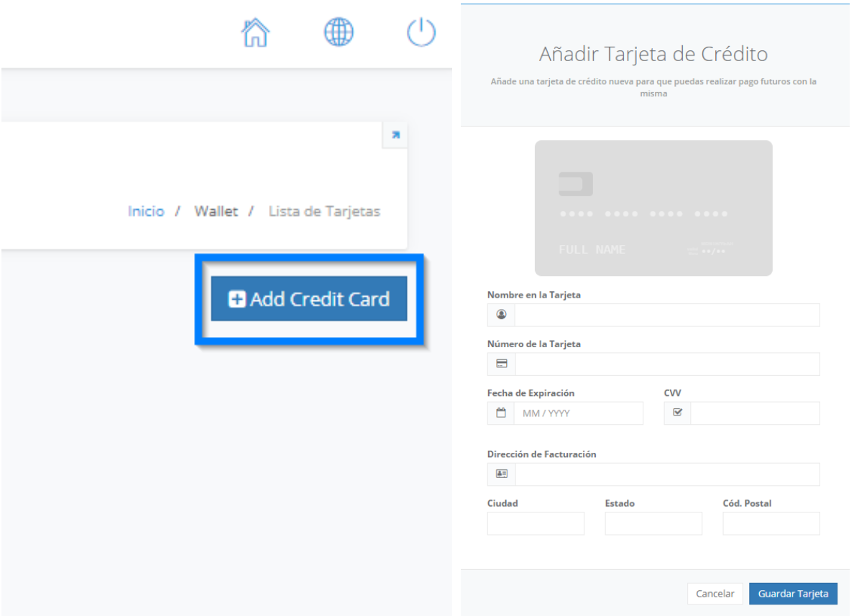This screenshot has width=854, height=616.
Task: Click the Añadir Tarjeta de Crédito heading
Action: 653,54
